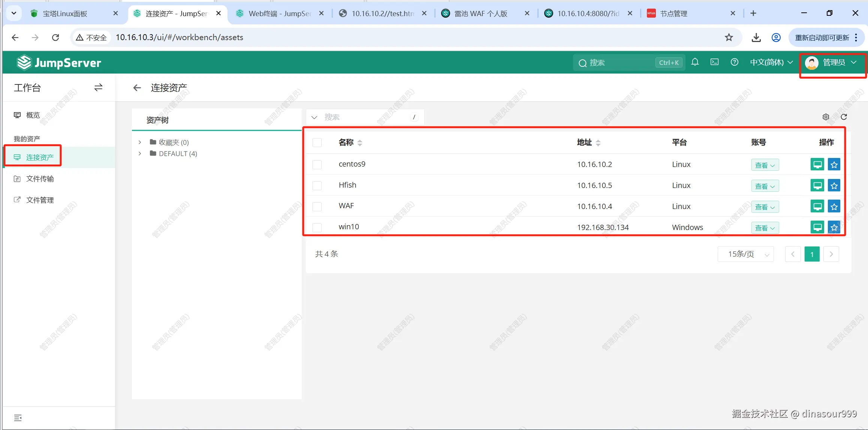Viewport: 868px width, 430px height.
Task: Favorite the Hfish asset with star icon
Action: pos(834,185)
